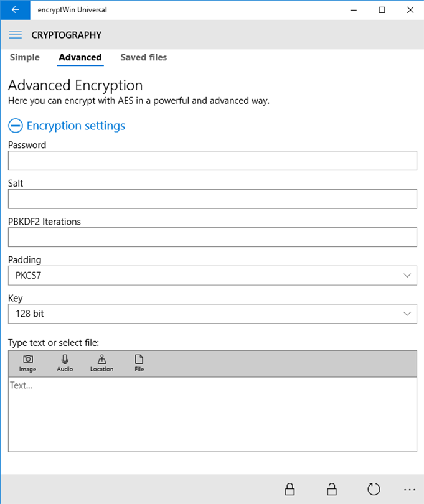424x504 pixels.
Task: Click the circular reset arrow icon
Action: tap(374, 489)
